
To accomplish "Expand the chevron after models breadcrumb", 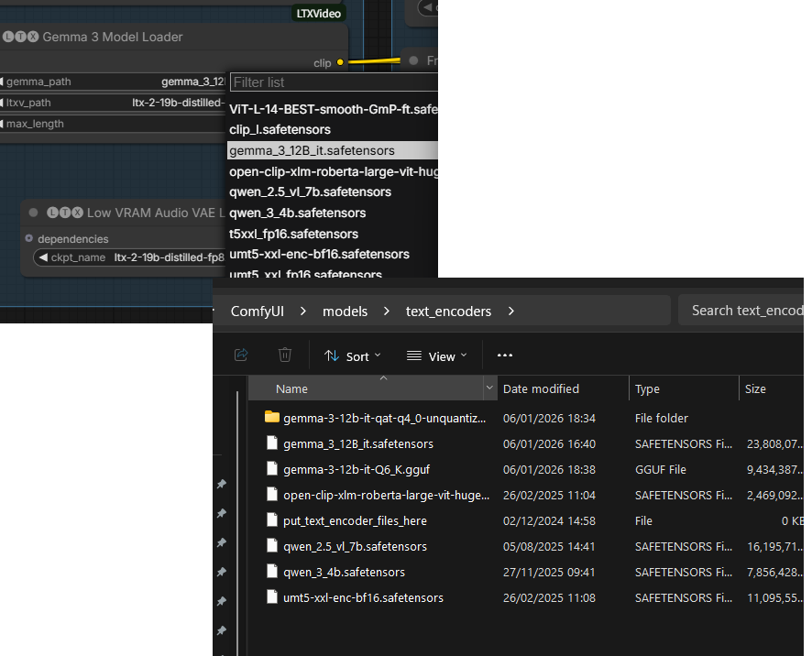I will 387,312.
